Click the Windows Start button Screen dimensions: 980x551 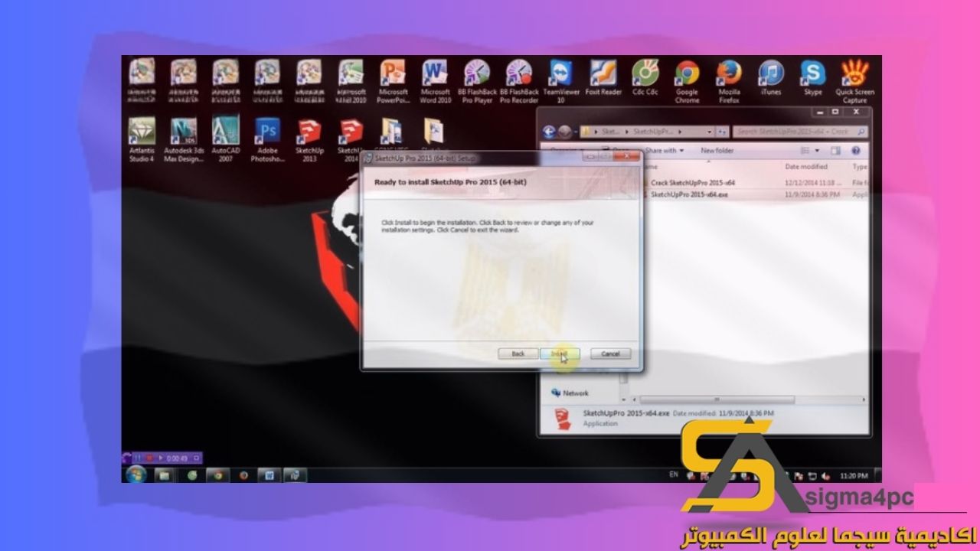136,474
